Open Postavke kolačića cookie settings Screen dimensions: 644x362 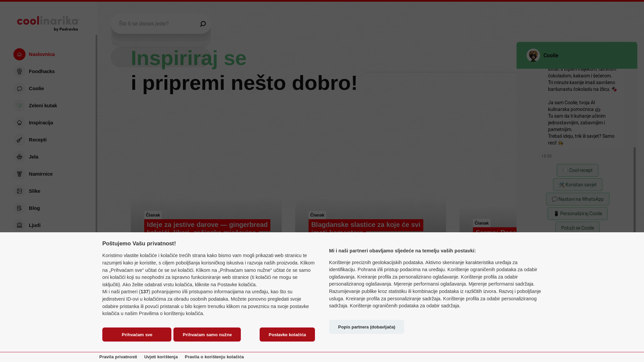click(x=287, y=335)
